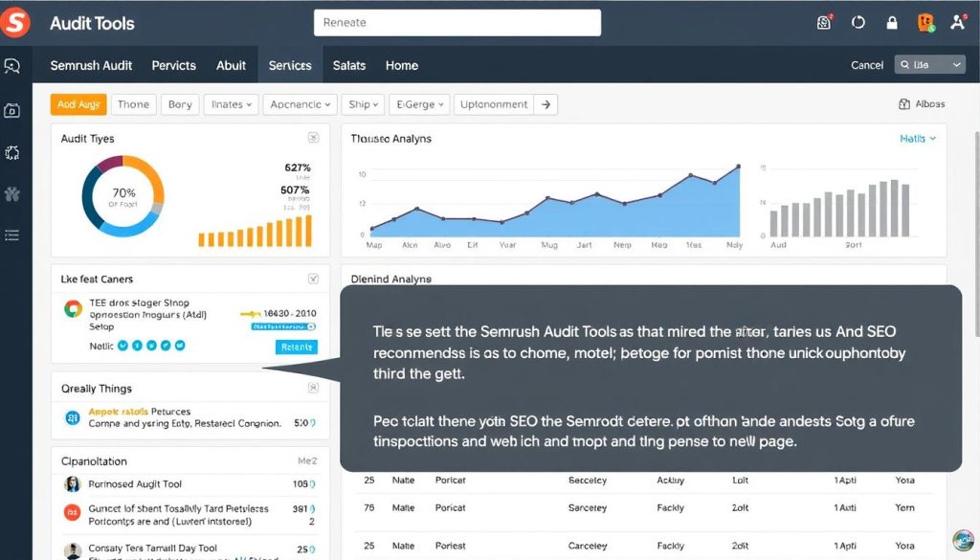This screenshot has height=560, width=980.
Task: Open the Semrush Audit menu item
Action: coord(93,65)
